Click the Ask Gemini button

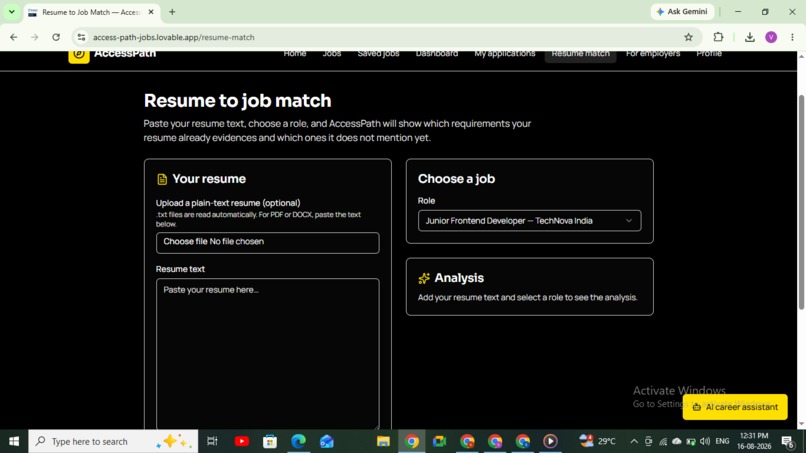pyautogui.click(x=682, y=11)
